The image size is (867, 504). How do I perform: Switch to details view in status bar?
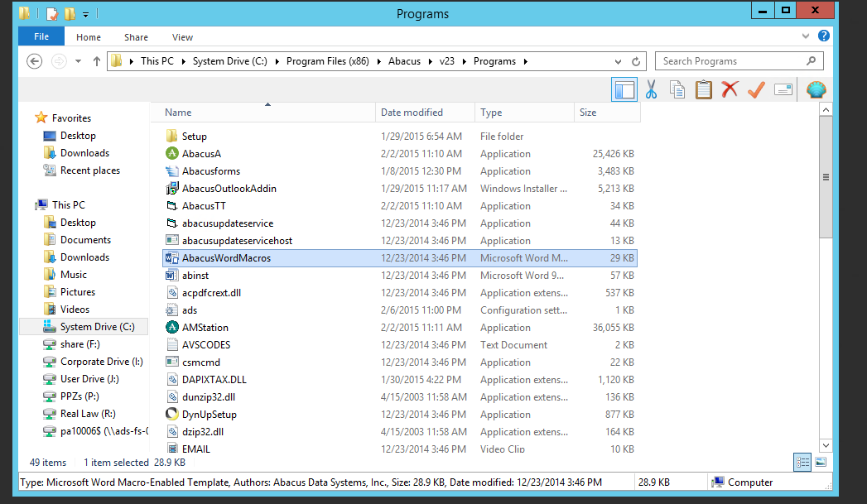802,462
